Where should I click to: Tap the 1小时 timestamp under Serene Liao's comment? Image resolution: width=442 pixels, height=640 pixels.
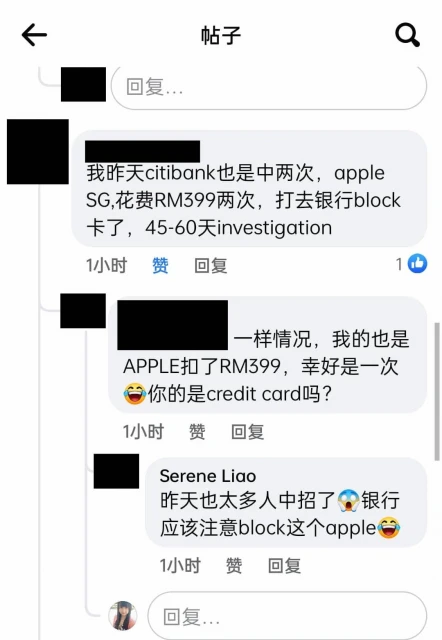click(x=180, y=566)
